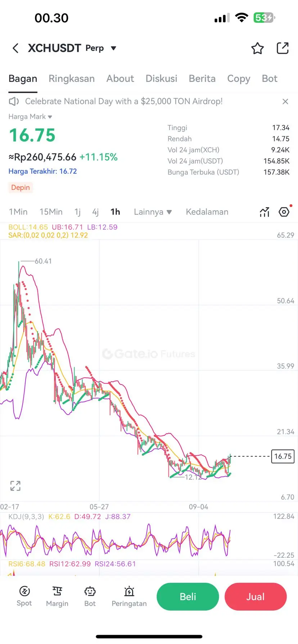Select the Bagan tab
Viewport: 298px width, 644px height.
(x=23, y=79)
